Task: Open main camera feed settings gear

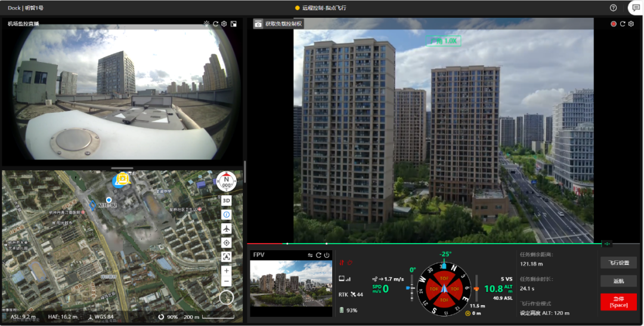Action: point(631,24)
